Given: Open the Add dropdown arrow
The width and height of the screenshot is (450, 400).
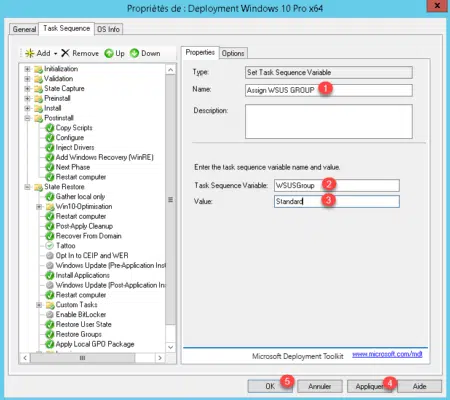Looking at the screenshot, I should click(55, 54).
